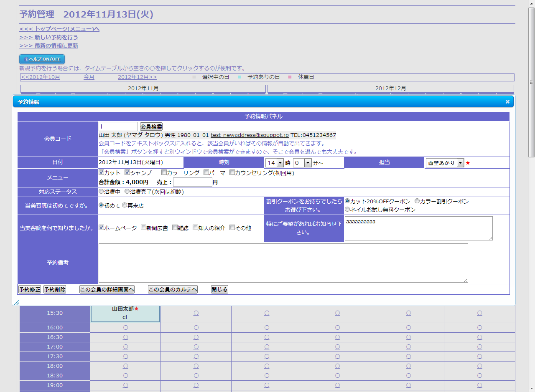Viewport: 535px width, 392px height.
Task: Enable the パーマ checkbox
Action: [x=206, y=172]
